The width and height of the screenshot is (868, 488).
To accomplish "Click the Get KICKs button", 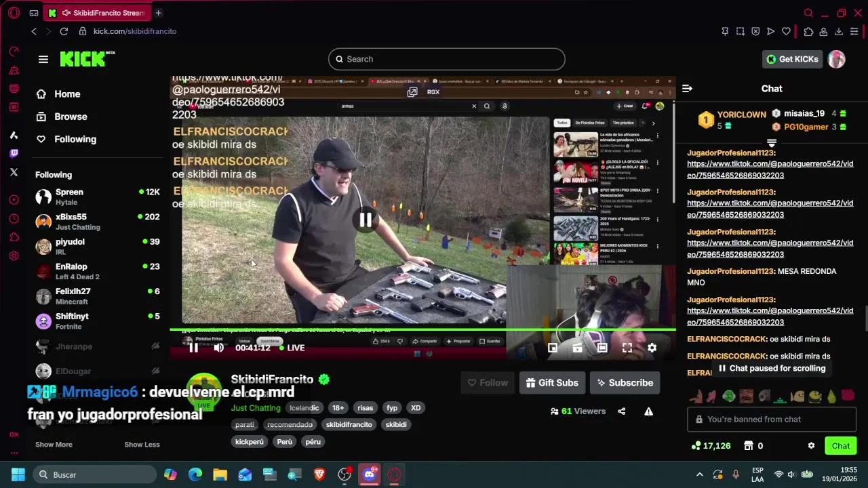I will click(792, 59).
